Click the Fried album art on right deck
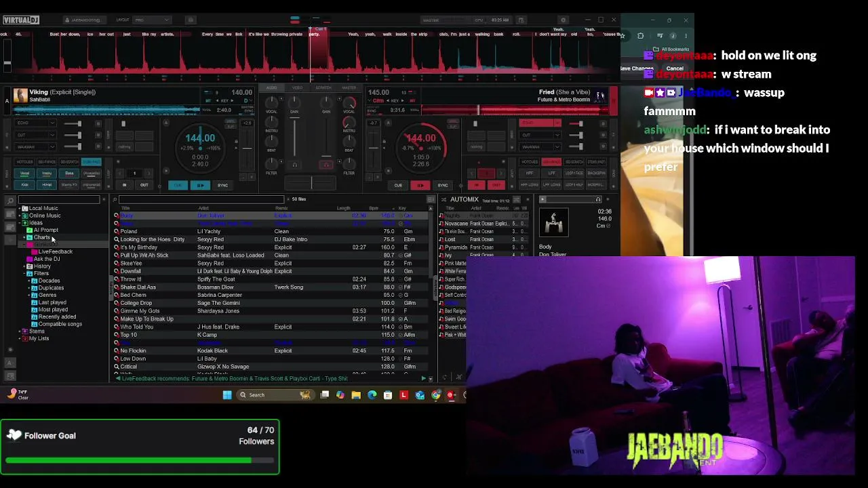 click(600, 96)
